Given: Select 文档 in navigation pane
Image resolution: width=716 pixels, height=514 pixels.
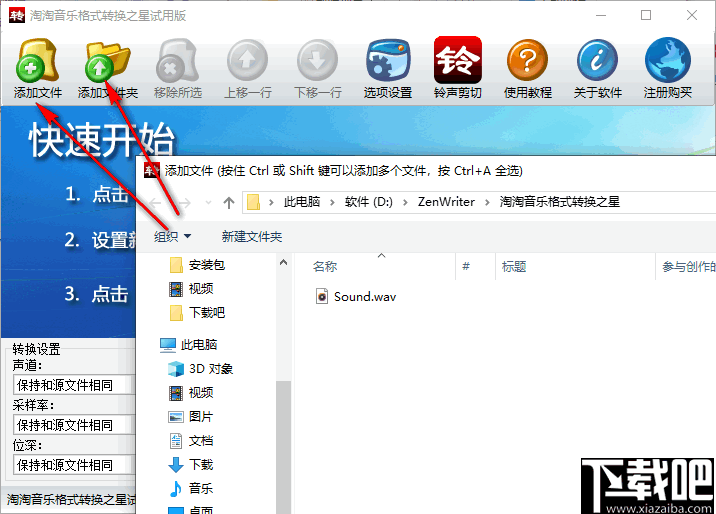Looking at the screenshot, I should (x=191, y=441).
